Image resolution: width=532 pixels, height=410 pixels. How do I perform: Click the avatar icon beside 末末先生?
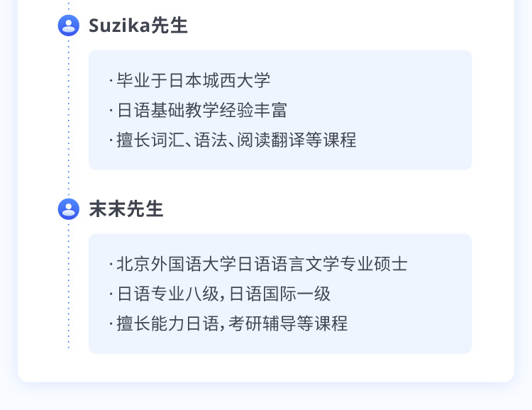[x=69, y=209]
